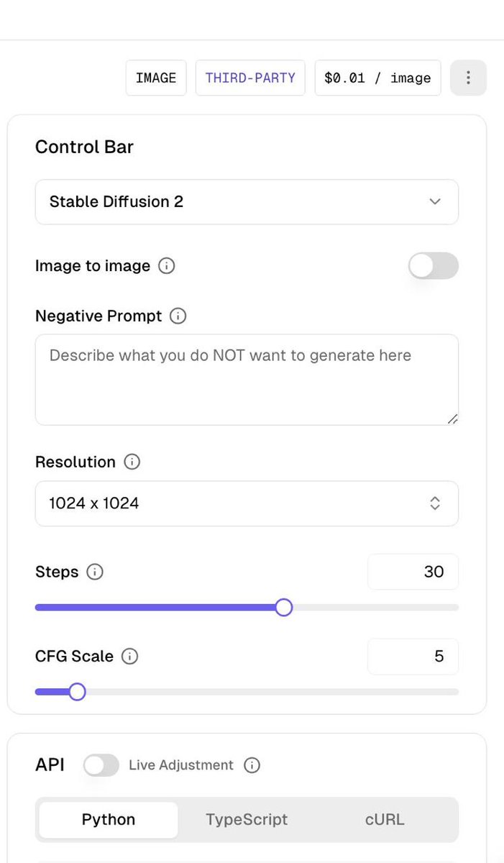Open the Stable Diffusion 2 model dropdown
This screenshot has height=863, width=504.
click(x=247, y=201)
